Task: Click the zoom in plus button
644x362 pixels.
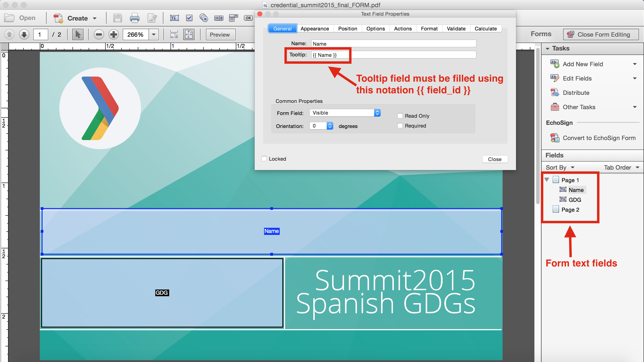Action: [113, 34]
